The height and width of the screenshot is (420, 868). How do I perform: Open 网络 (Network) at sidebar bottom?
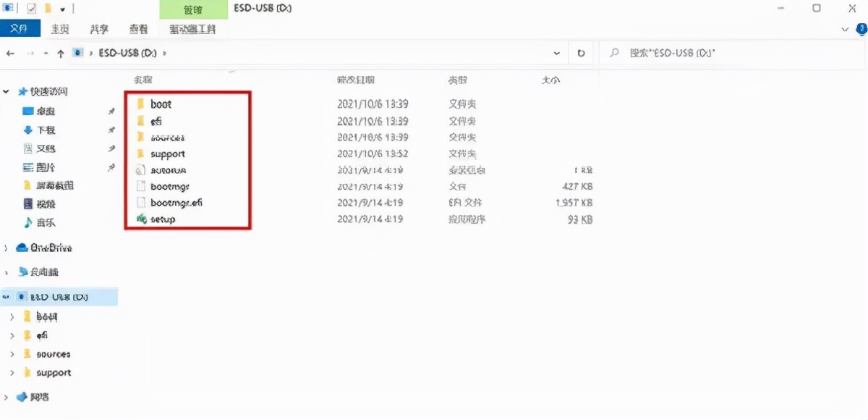point(41,397)
